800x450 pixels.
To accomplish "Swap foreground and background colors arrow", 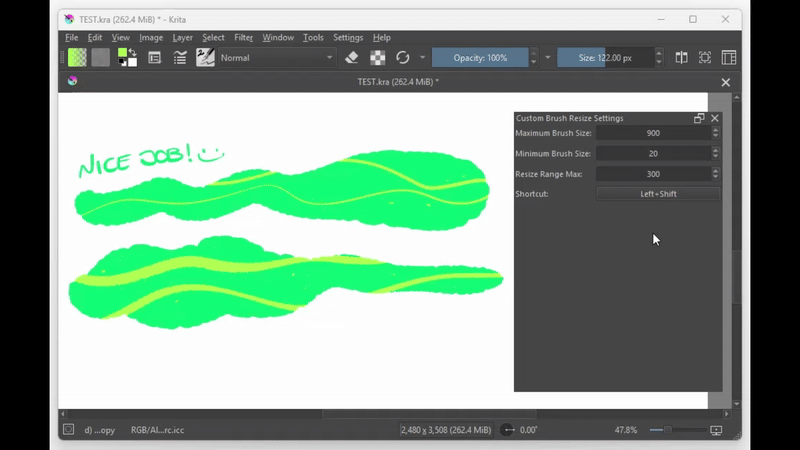I will 133,52.
